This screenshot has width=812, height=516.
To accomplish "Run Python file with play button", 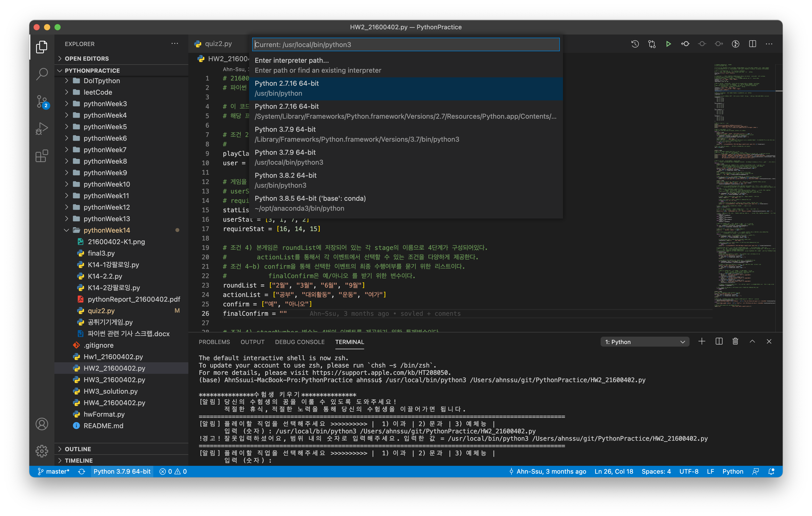I will pyautogui.click(x=668, y=44).
